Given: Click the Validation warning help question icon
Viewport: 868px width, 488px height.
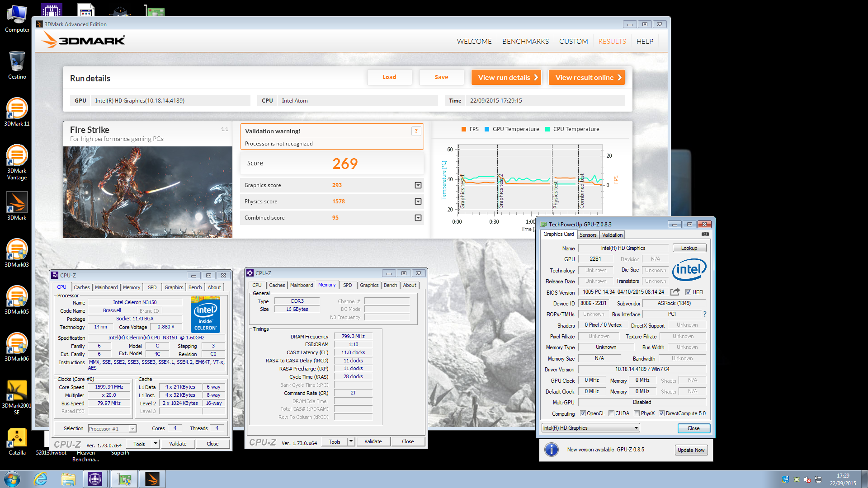Looking at the screenshot, I should click(x=416, y=131).
